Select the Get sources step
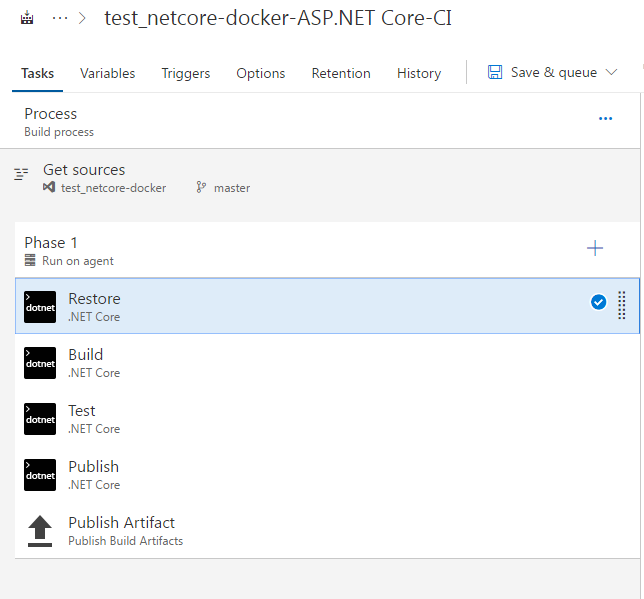644x599 pixels. click(x=320, y=178)
